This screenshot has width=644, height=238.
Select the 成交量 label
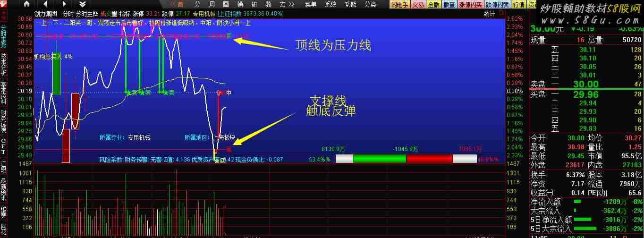click(x=109, y=14)
